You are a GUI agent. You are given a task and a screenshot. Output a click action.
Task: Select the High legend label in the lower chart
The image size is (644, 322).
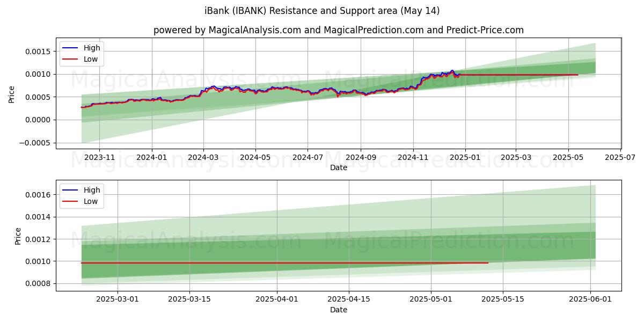[92, 190]
